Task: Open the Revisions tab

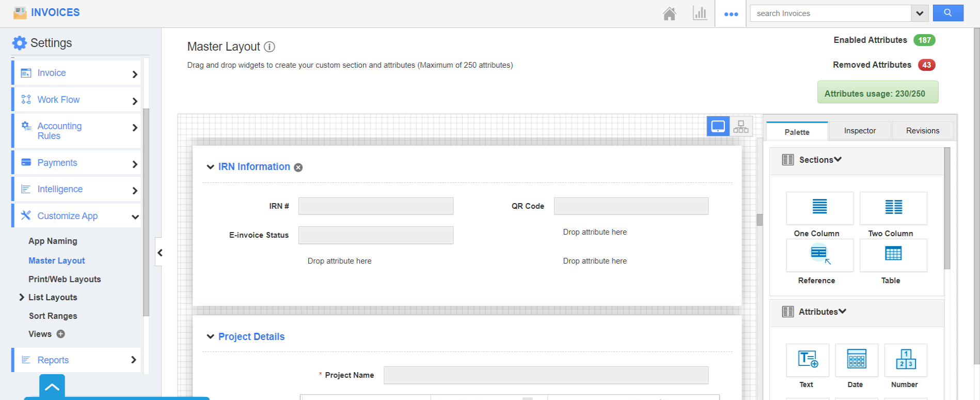Action: click(922, 131)
